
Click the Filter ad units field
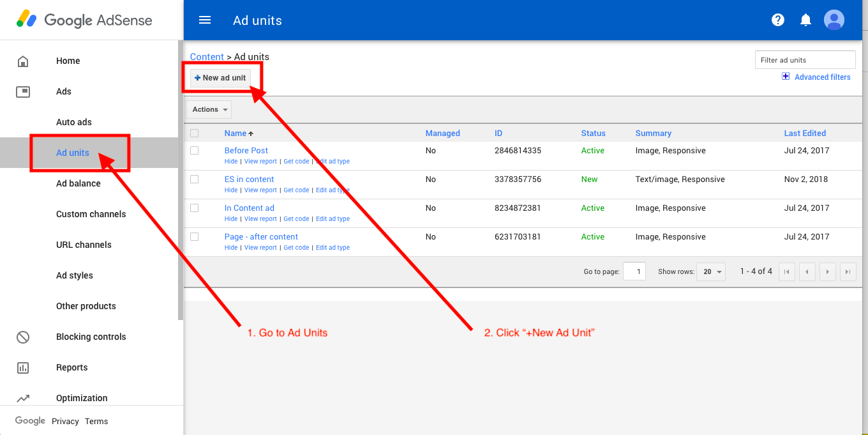click(x=805, y=60)
